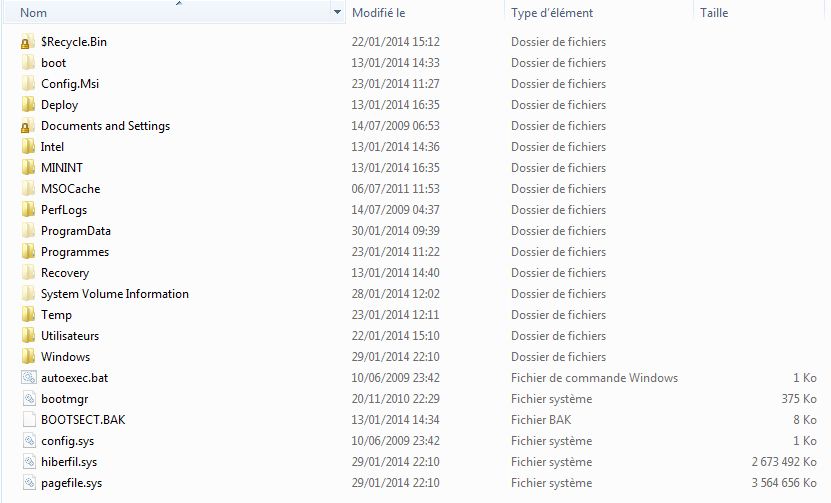The image size is (831, 503).
Task: Select the hiberfil.sys file name
Action: point(69,462)
